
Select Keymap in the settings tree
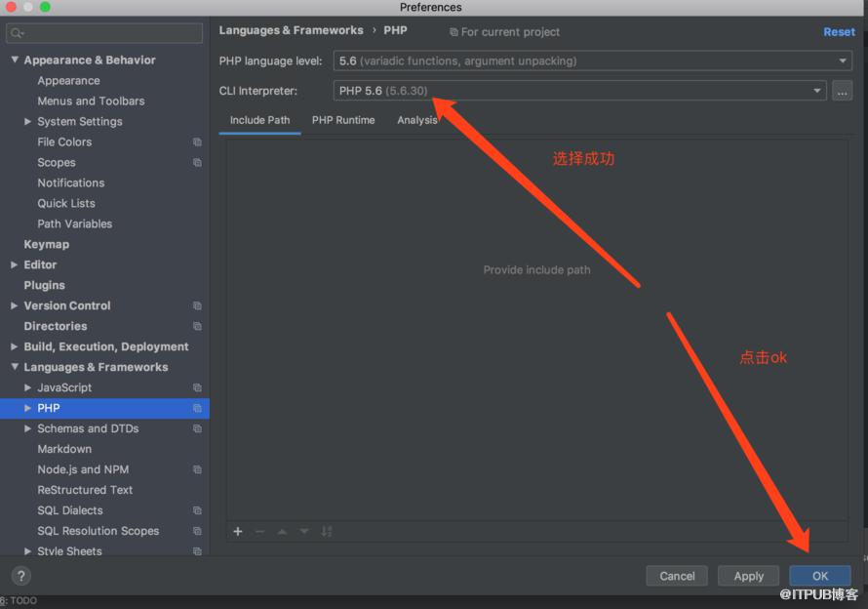click(x=47, y=244)
